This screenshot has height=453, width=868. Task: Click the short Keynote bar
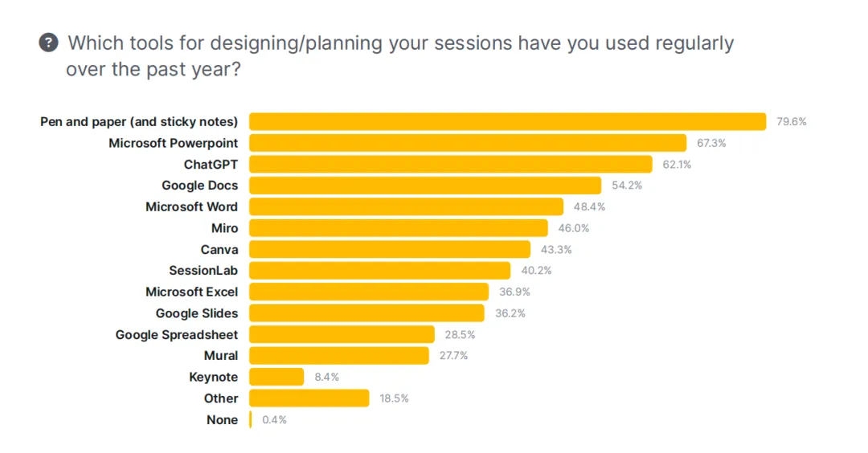pyautogui.click(x=276, y=377)
